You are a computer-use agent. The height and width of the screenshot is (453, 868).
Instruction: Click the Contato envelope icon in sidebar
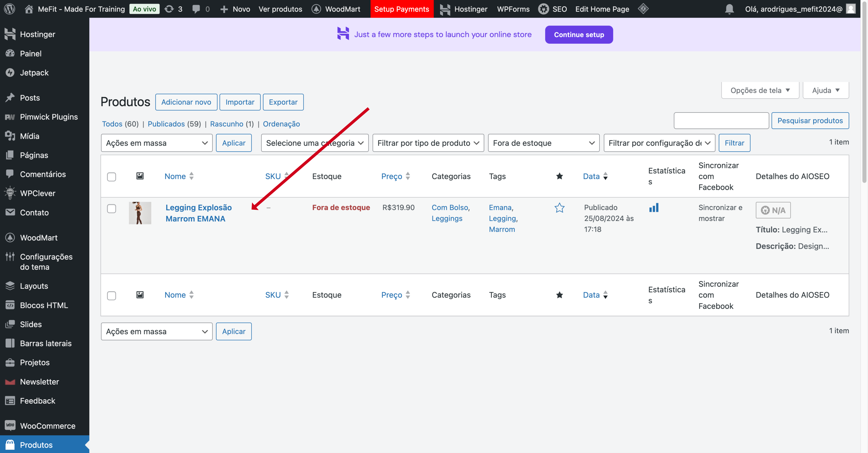10,212
